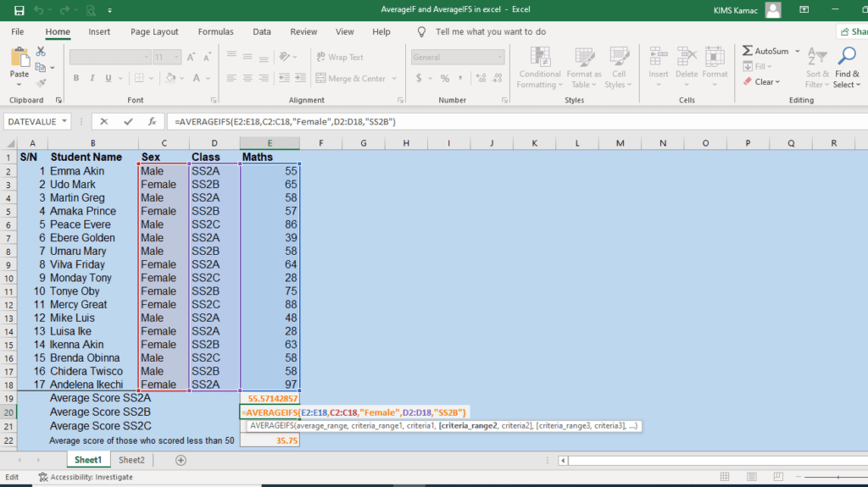Switch to Sheet2 tab
The height and width of the screenshot is (487, 868).
click(x=131, y=460)
